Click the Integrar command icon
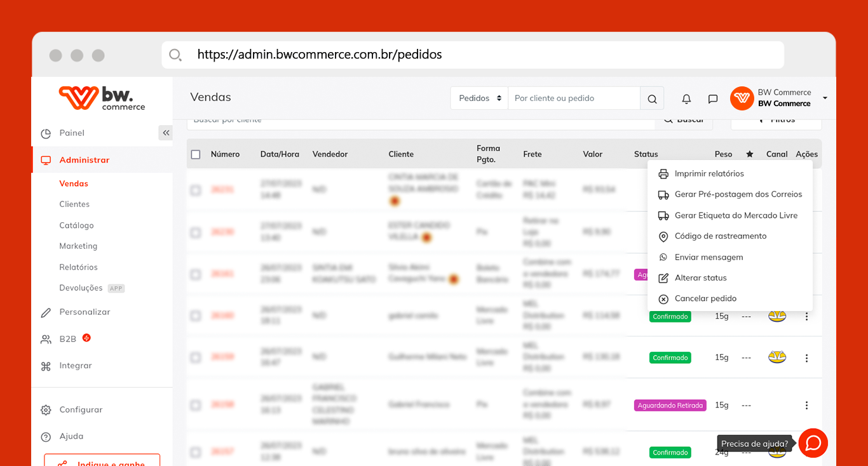Image resolution: width=868 pixels, height=466 pixels. click(46, 366)
